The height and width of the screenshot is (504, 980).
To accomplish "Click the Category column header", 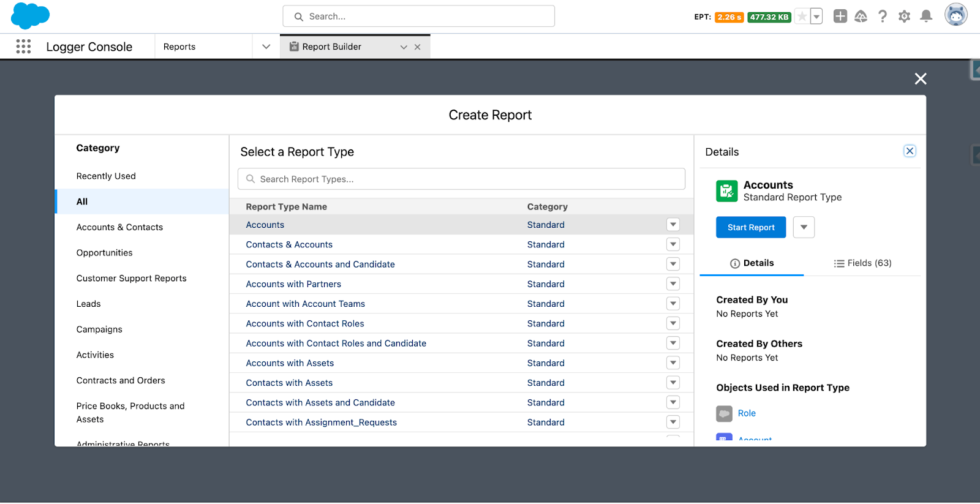I will [x=547, y=207].
